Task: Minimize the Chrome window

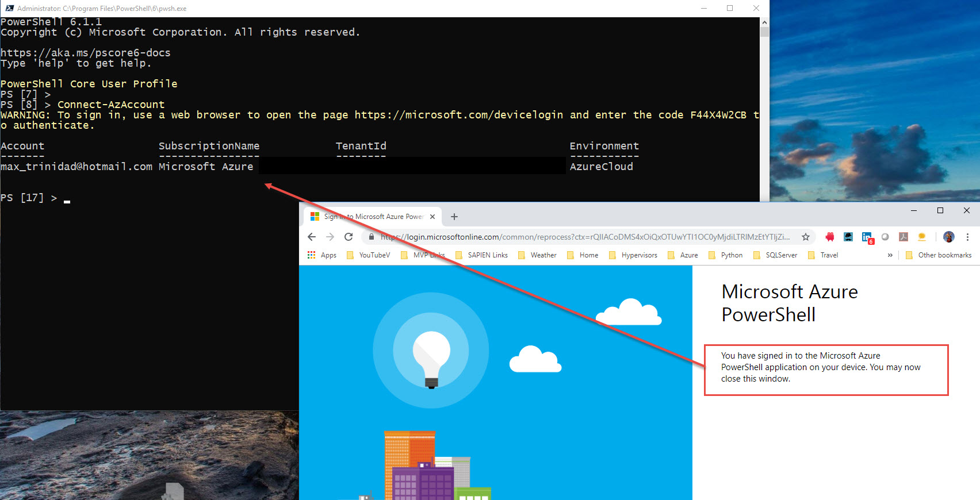Action: click(914, 210)
